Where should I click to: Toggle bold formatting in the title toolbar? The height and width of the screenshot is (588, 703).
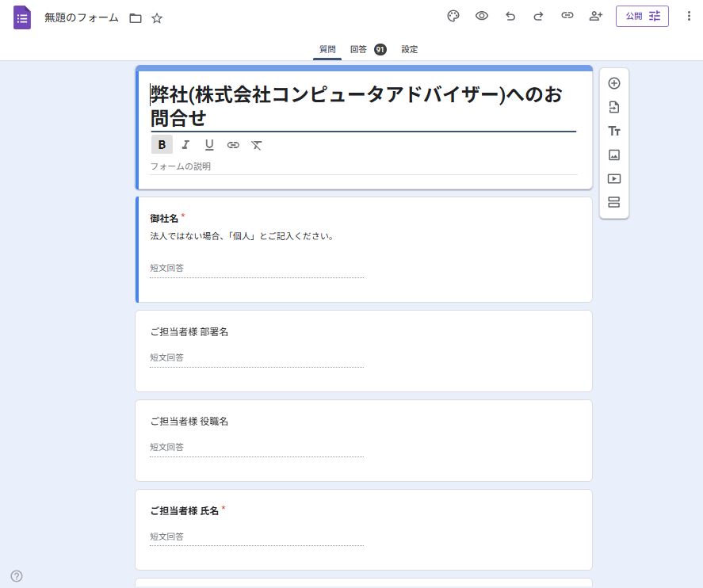tap(162, 144)
